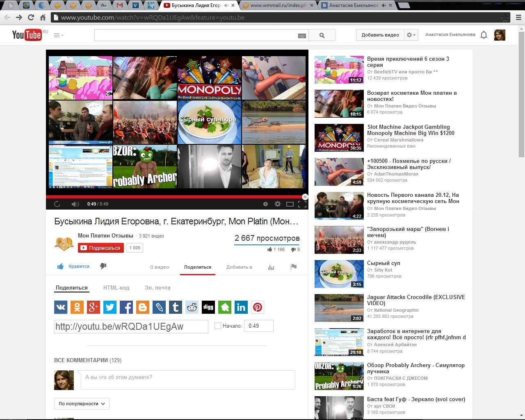Switch to Эл. почта sub-tab
Screen dimensions: 525x420
coord(157,288)
